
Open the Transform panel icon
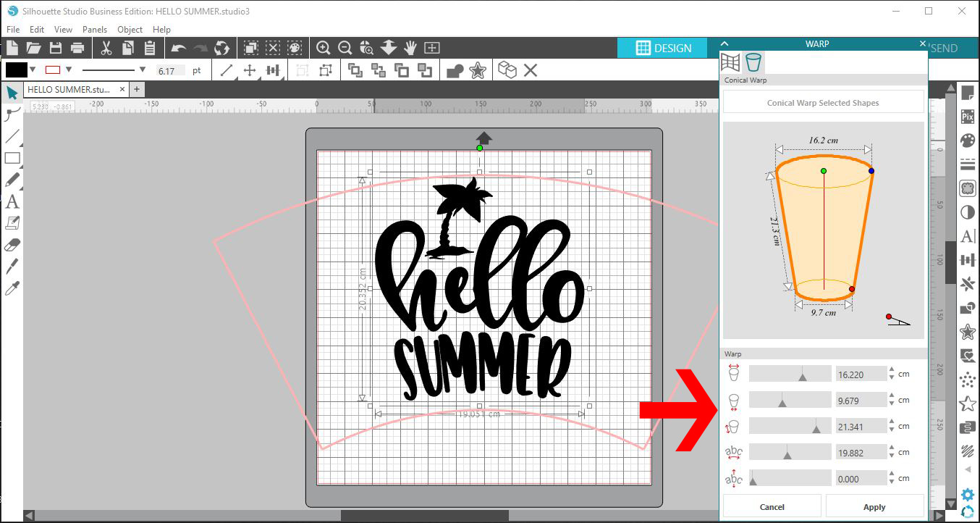click(x=967, y=259)
